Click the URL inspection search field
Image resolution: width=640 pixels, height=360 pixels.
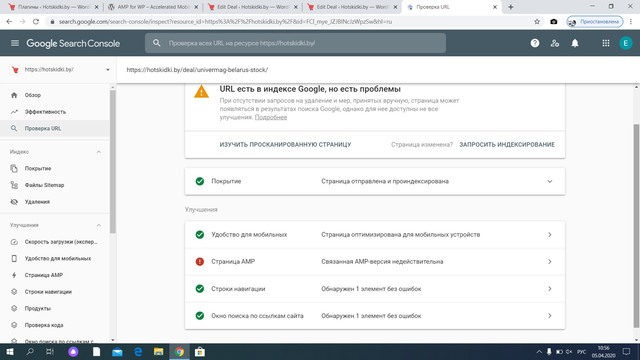[x=296, y=43]
